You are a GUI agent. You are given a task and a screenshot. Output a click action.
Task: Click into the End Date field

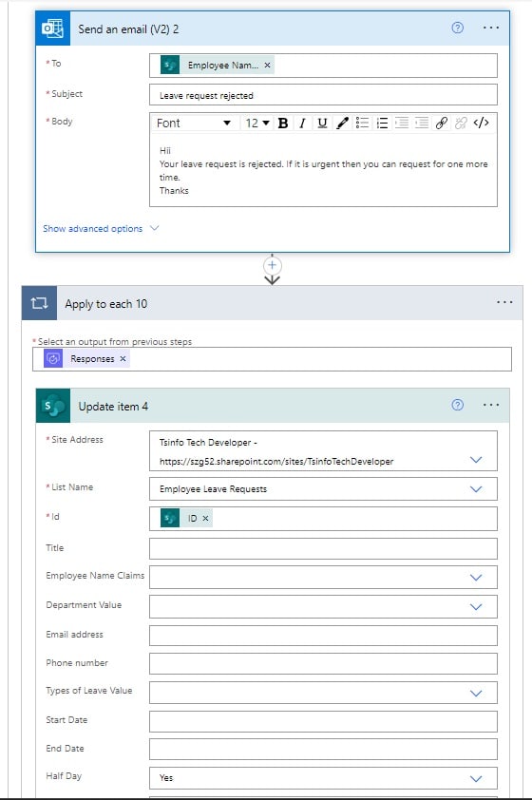pyautogui.click(x=323, y=750)
